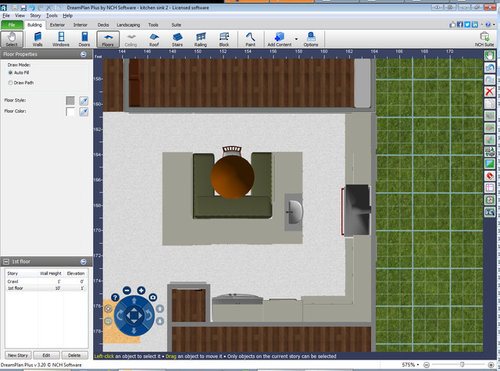Image resolution: width=500 pixels, height=371 pixels.
Task: Collapse the 1st floor panel box
Action: [83, 262]
